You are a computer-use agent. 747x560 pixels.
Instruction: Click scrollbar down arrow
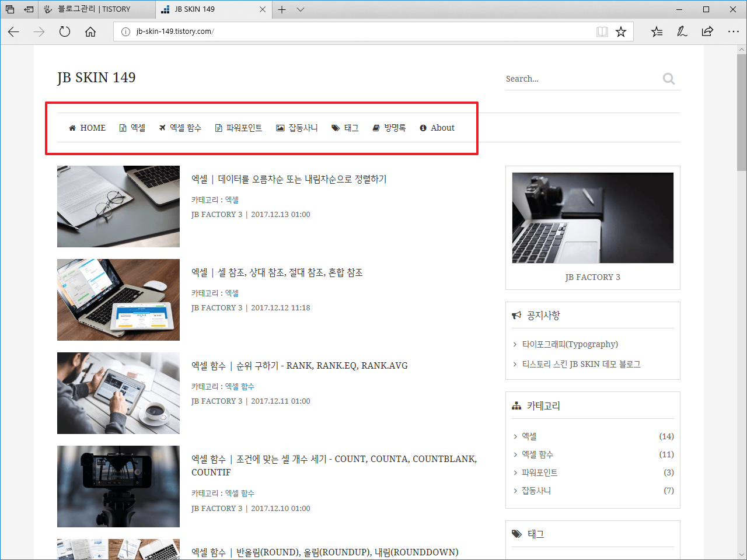point(742,554)
